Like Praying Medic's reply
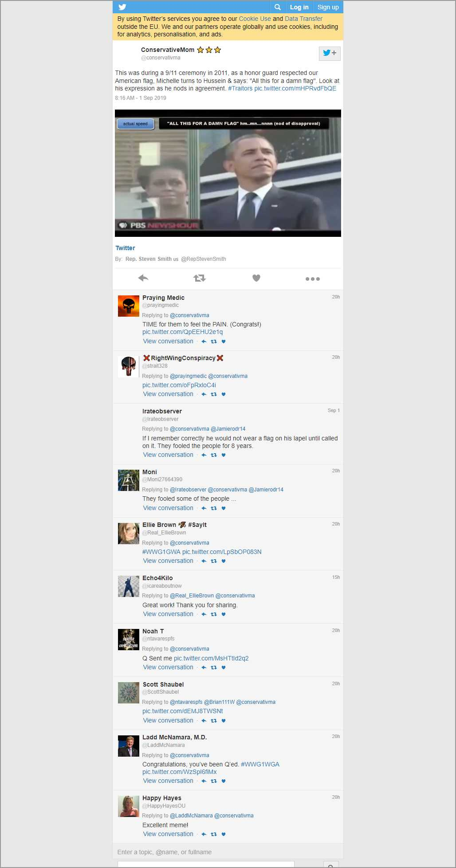 [224, 342]
